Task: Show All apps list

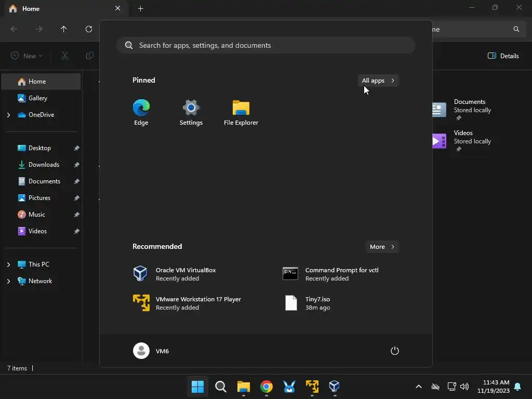Action: [x=378, y=81]
